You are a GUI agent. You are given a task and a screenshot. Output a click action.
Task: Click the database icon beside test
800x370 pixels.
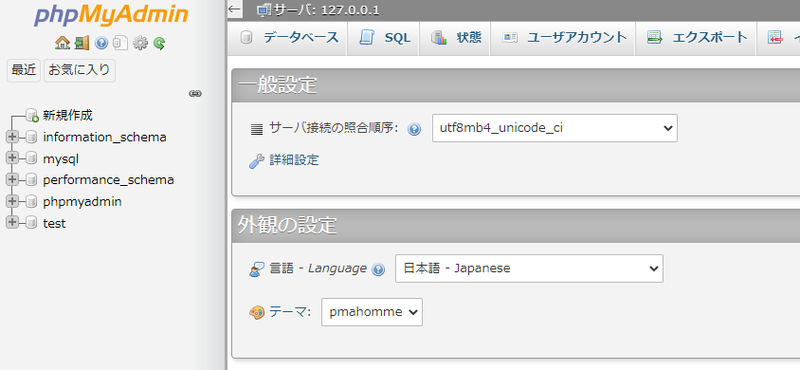click(31, 223)
